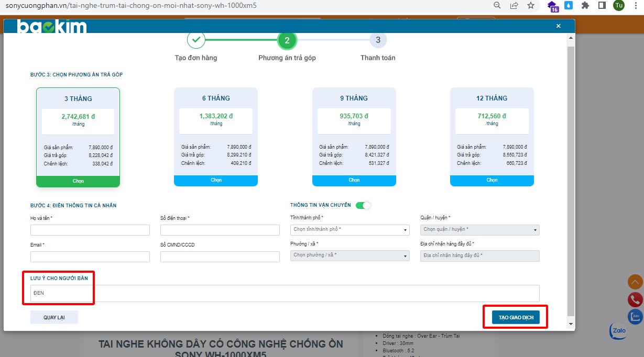The width and height of the screenshot is (644, 357).
Task: Click Giá trả góp 8,550,723 đ value
Action: pyautogui.click(x=514, y=155)
